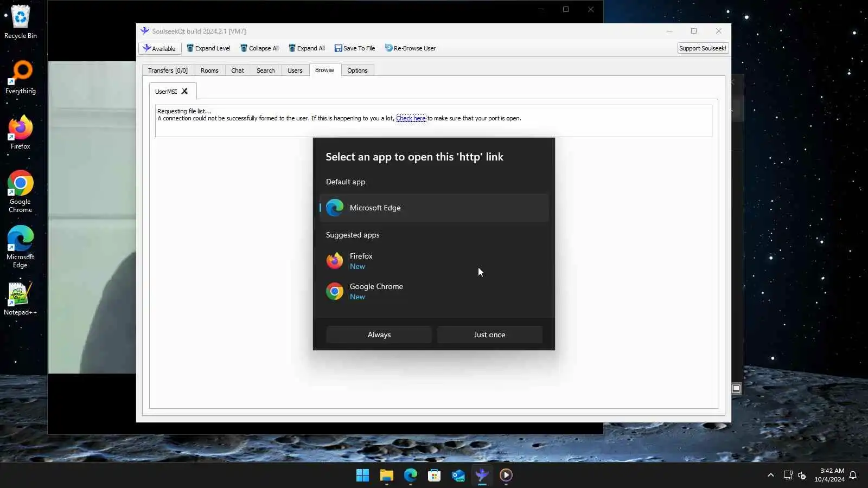Viewport: 868px width, 488px height.
Task: Minimize the black background window
Action: point(541,9)
